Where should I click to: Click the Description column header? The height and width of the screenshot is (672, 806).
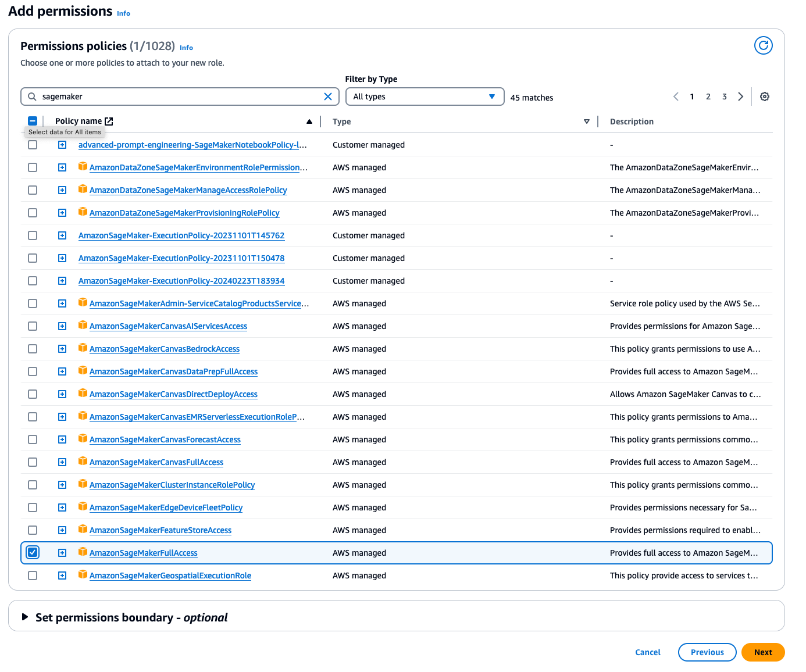(632, 121)
